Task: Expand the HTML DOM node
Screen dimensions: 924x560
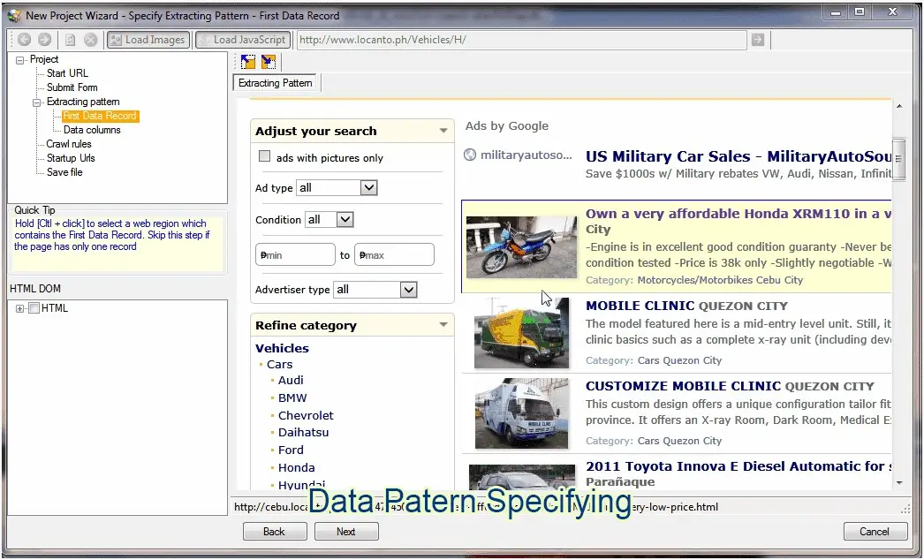Action: click(20, 308)
